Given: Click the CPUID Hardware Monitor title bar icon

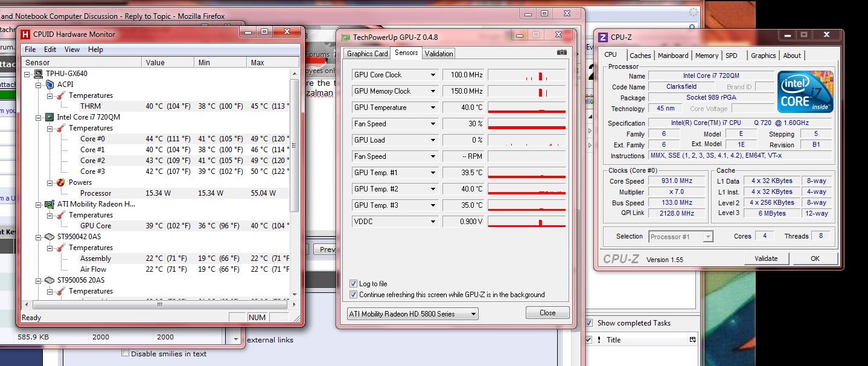Looking at the screenshot, I should [25, 34].
